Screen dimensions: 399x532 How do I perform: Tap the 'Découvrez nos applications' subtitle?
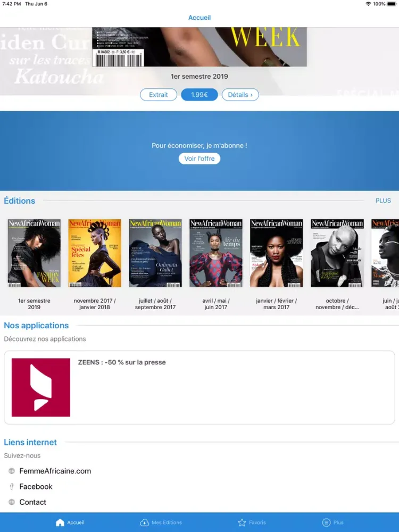[x=45, y=339]
